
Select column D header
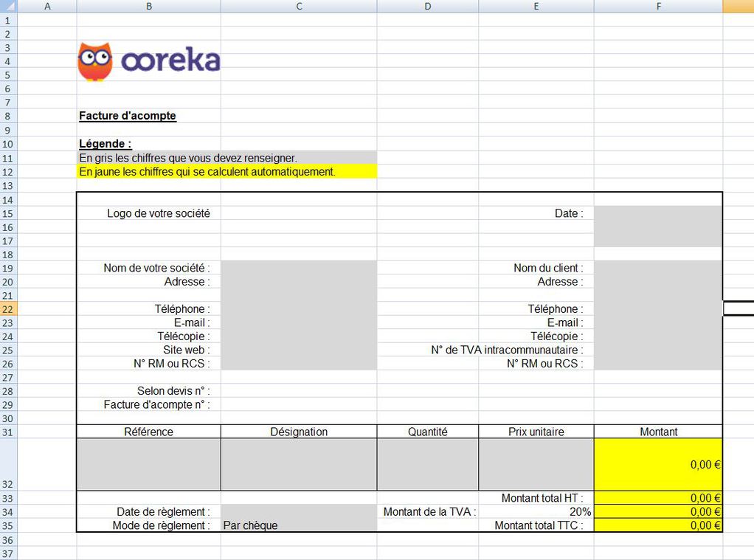click(427, 7)
